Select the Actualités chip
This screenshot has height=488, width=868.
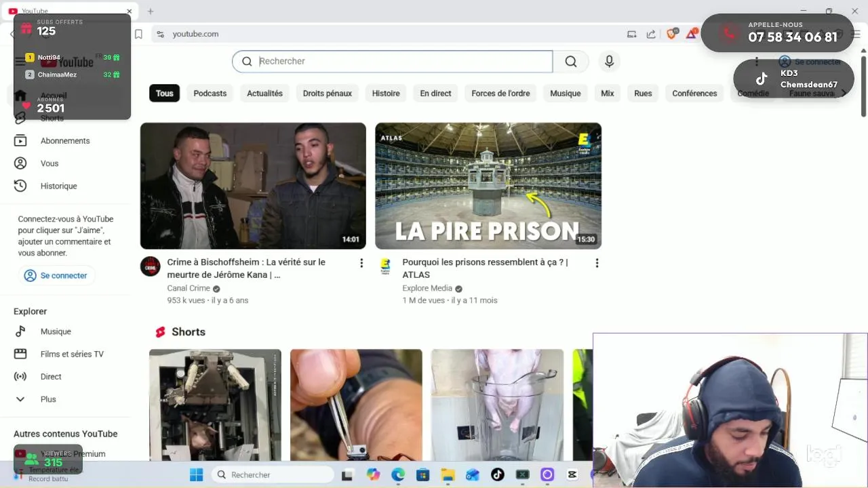coord(264,94)
